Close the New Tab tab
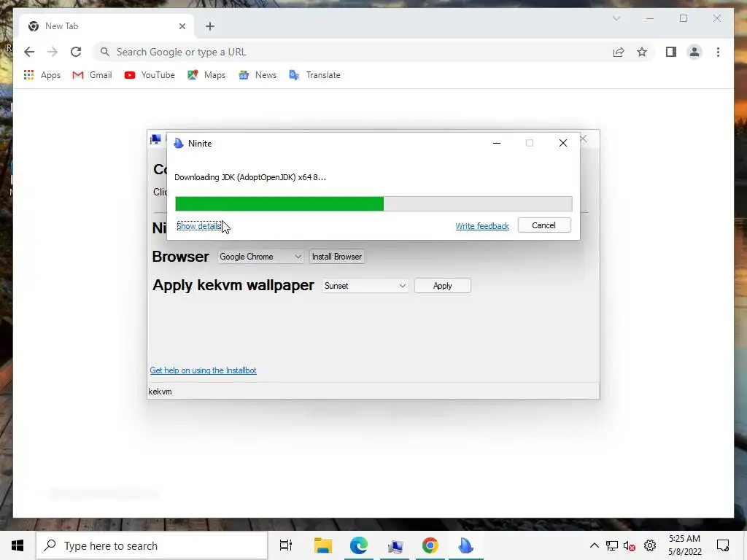This screenshot has width=747, height=560. click(x=182, y=26)
